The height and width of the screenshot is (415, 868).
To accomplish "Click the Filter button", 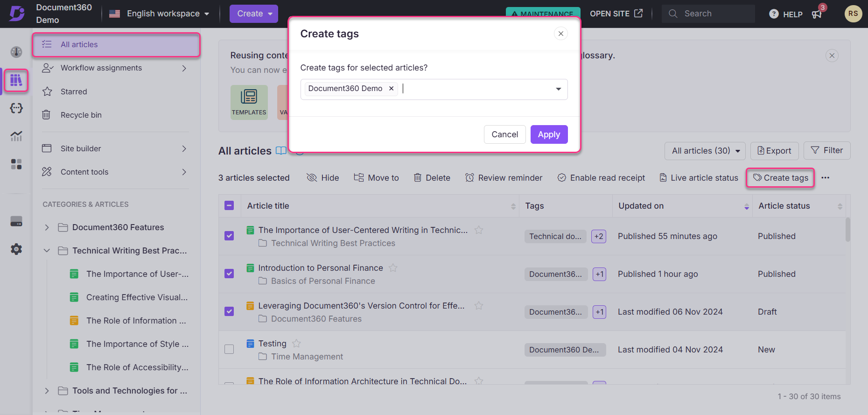I will (827, 150).
